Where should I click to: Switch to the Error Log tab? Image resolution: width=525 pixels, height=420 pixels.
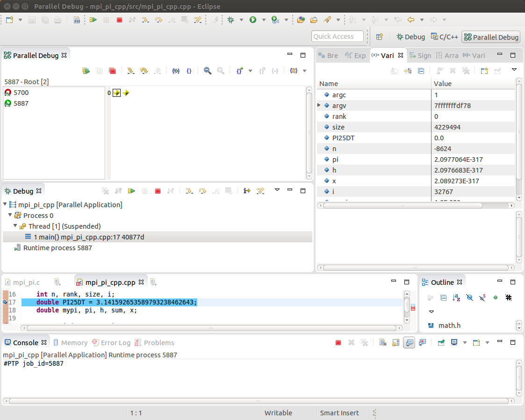[x=111, y=343]
